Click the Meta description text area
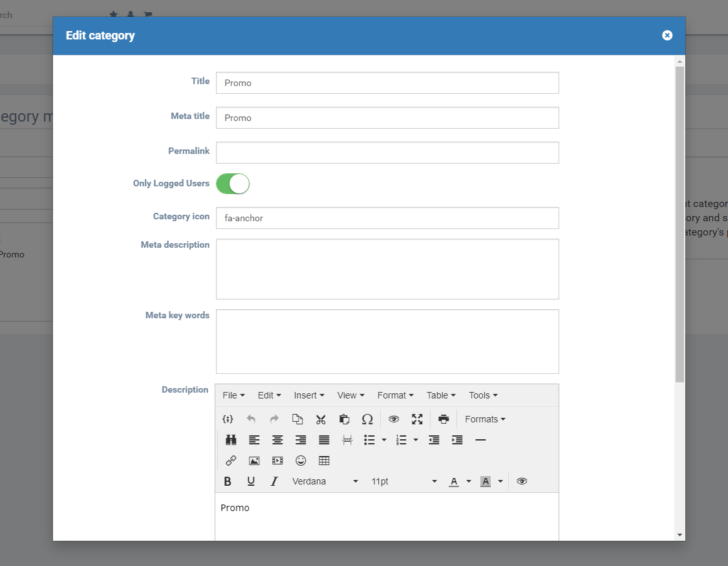Screen dimensions: 728x566 (387, 269)
